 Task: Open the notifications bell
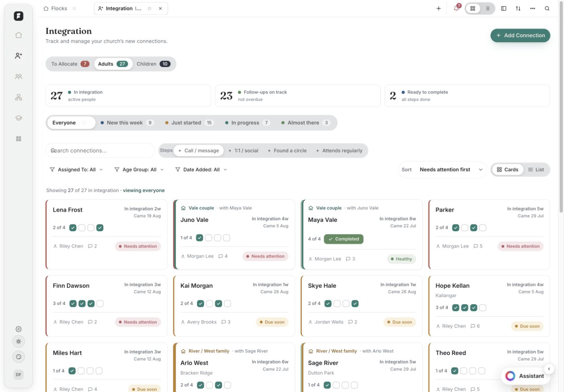click(456, 8)
